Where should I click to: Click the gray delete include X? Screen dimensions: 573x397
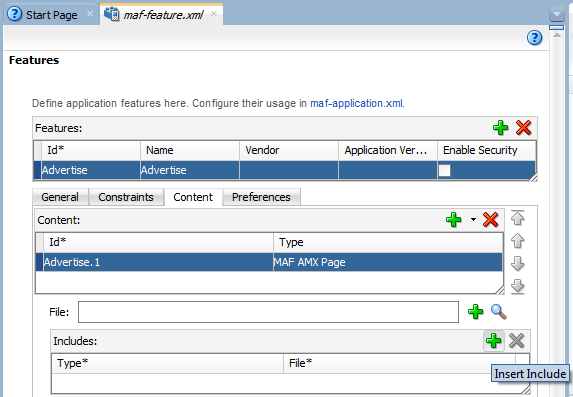click(x=517, y=341)
